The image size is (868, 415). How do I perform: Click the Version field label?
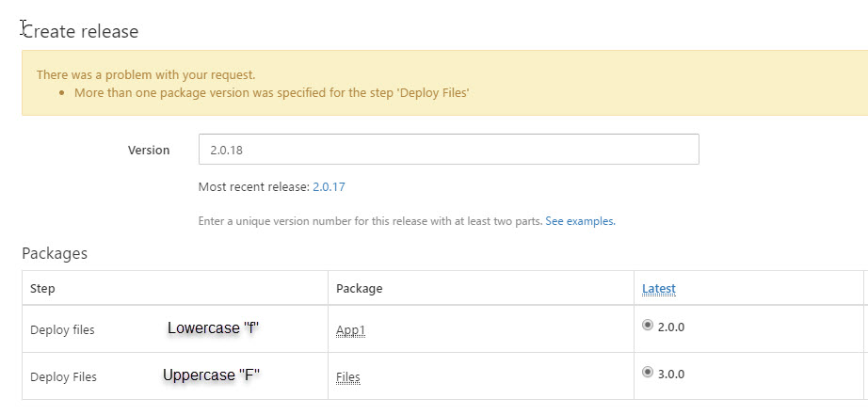pyautogui.click(x=149, y=150)
